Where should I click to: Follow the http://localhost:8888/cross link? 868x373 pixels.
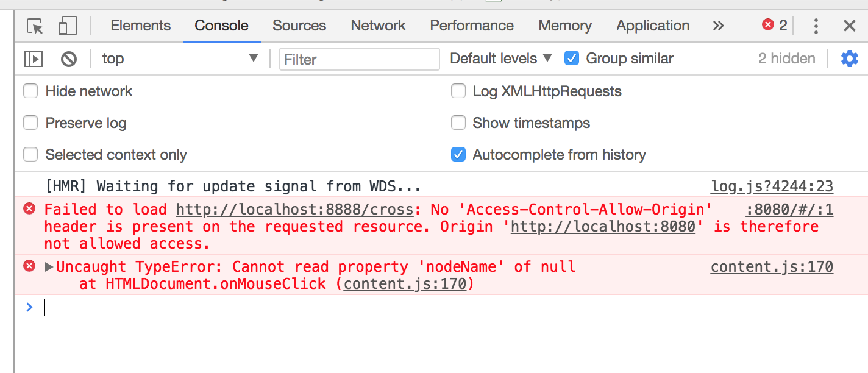click(295, 210)
